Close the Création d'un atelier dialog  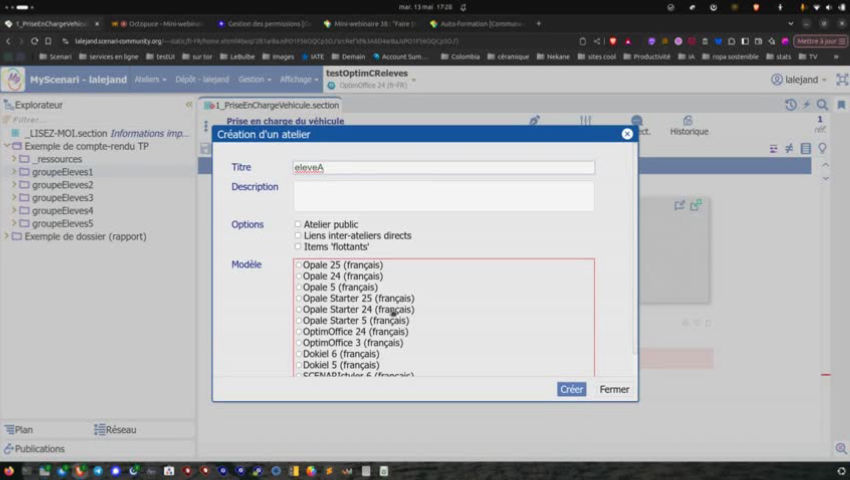tap(627, 134)
